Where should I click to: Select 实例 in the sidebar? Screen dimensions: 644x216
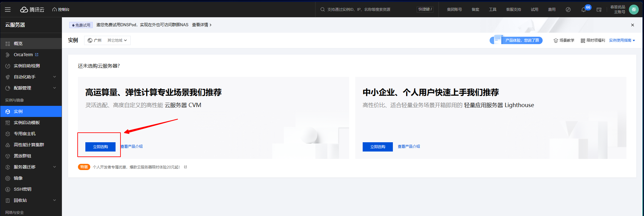tap(31, 111)
